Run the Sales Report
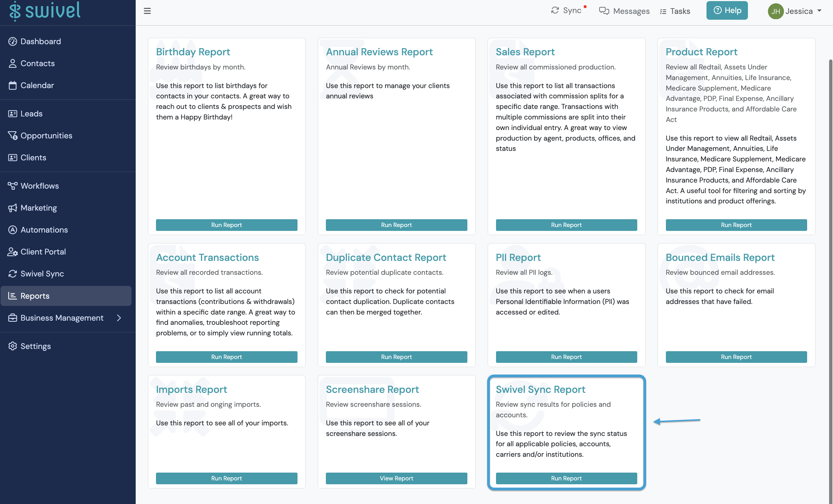The image size is (833, 504). coord(567,225)
